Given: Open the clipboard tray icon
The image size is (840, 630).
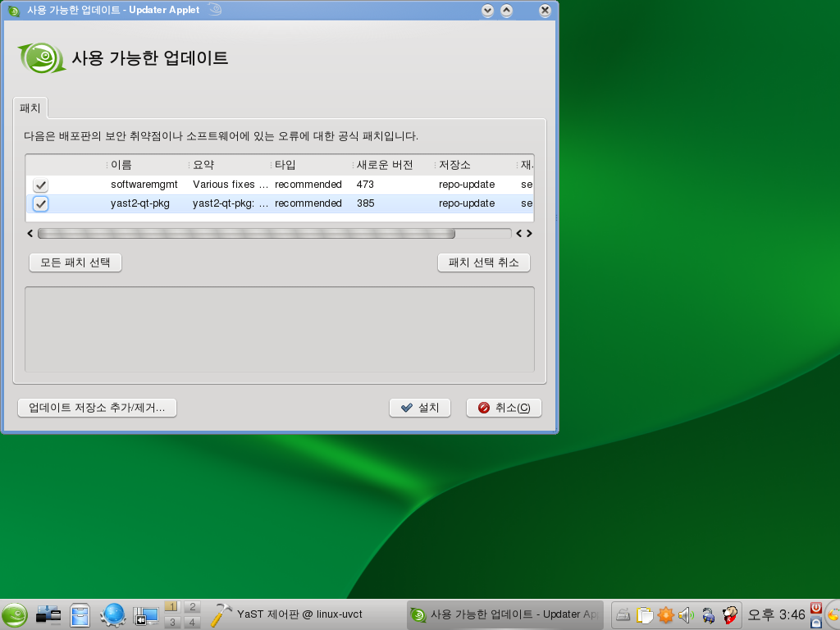Looking at the screenshot, I should 645,615.
